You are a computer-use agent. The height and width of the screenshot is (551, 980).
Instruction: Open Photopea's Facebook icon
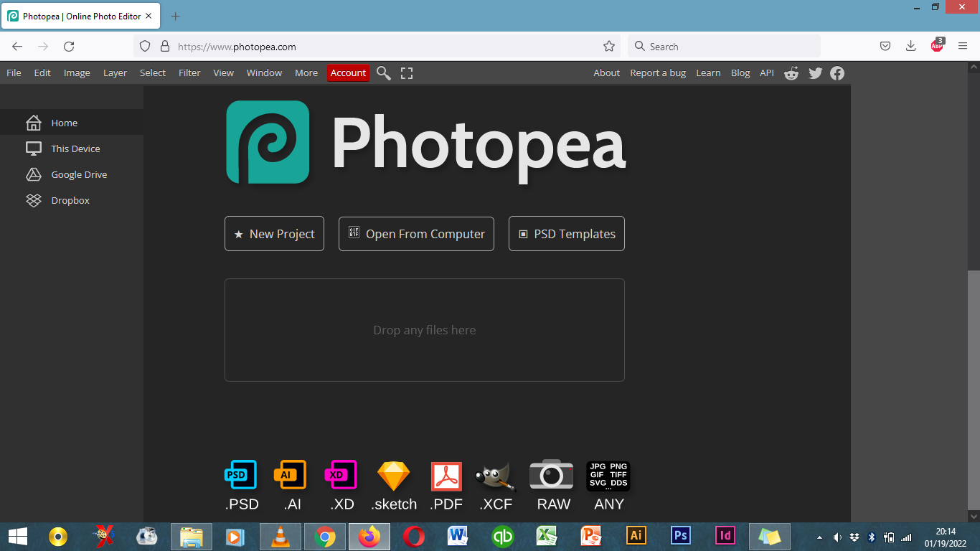837,73
